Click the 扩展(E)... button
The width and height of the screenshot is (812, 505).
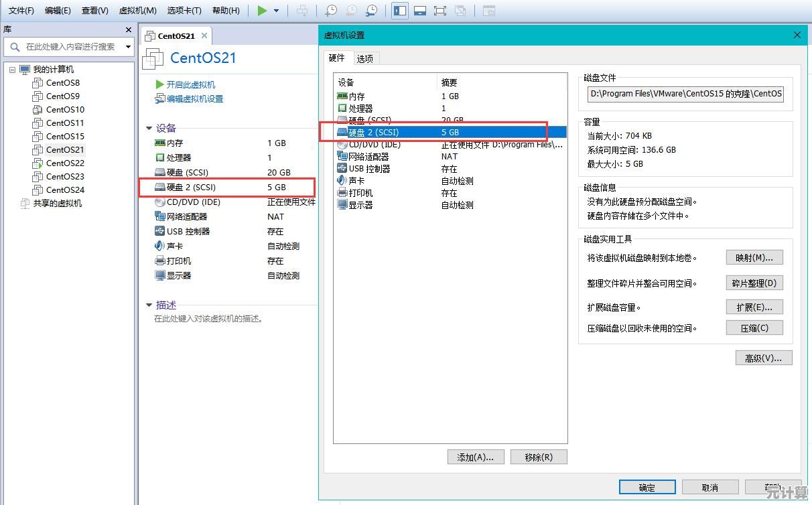coord(754,307)
